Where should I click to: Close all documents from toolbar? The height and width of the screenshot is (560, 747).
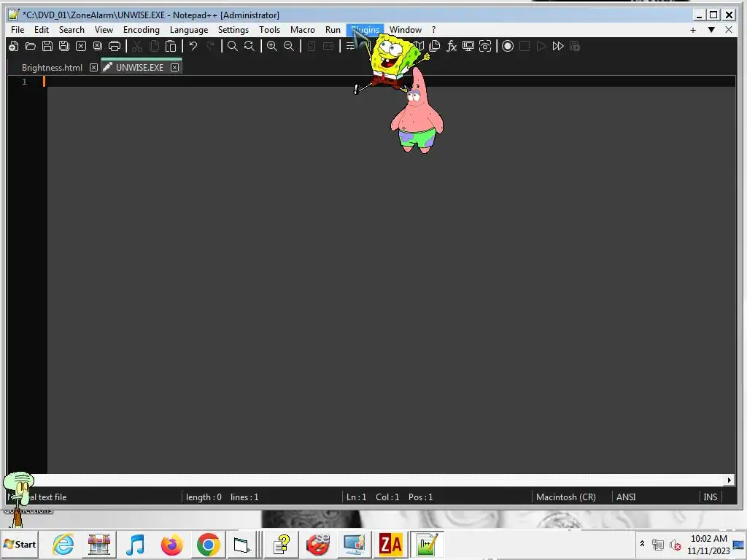pyautogui.click(x=98, y=46)
